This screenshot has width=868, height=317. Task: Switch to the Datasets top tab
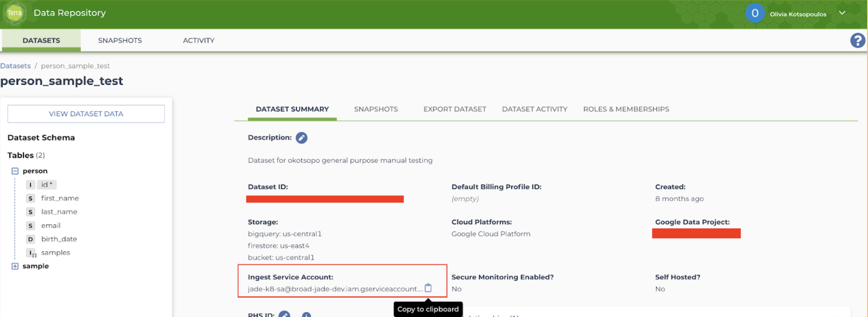click(x=41, y=40)
